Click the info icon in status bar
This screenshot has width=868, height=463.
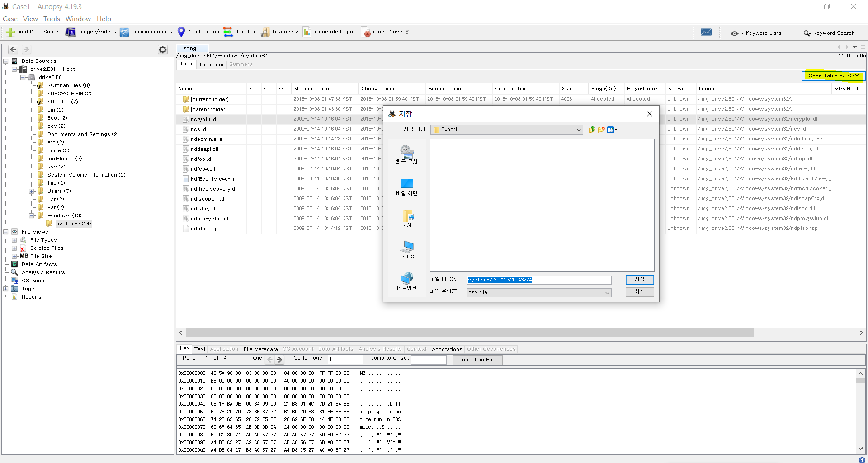[x=862, y=460]
